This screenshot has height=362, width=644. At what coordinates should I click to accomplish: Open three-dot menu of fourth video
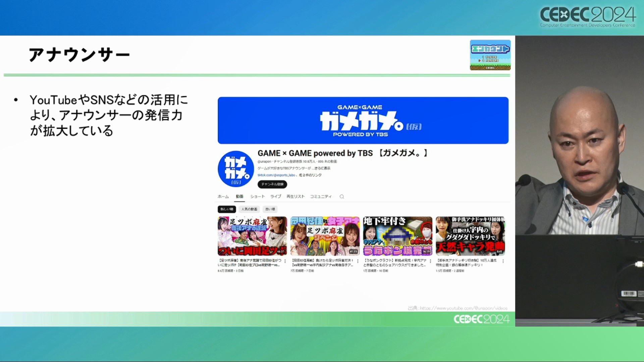click(503, 261)
